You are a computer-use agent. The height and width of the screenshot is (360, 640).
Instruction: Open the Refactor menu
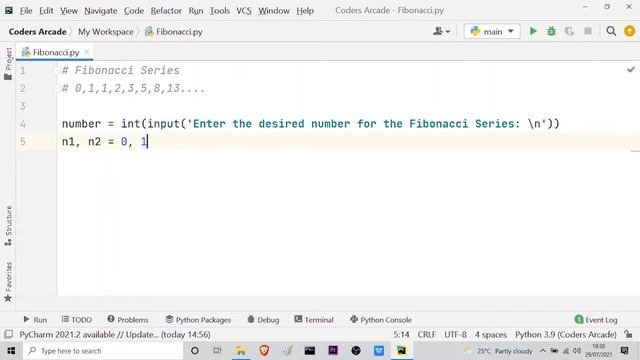coord(166,11)
